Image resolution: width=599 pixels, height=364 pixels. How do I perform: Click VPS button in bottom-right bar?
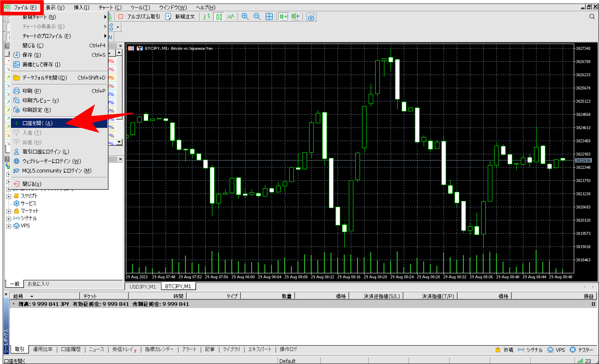pos(556,350)
